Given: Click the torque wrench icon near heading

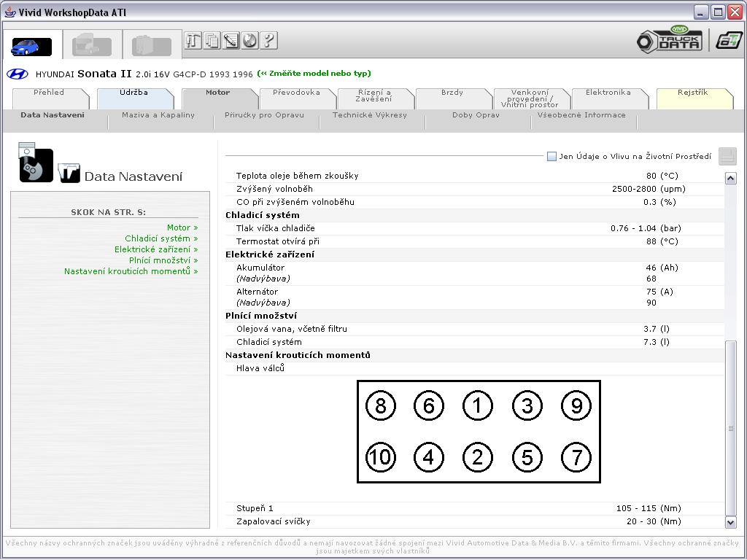Looking at the screenshot, I should (69, 173).
